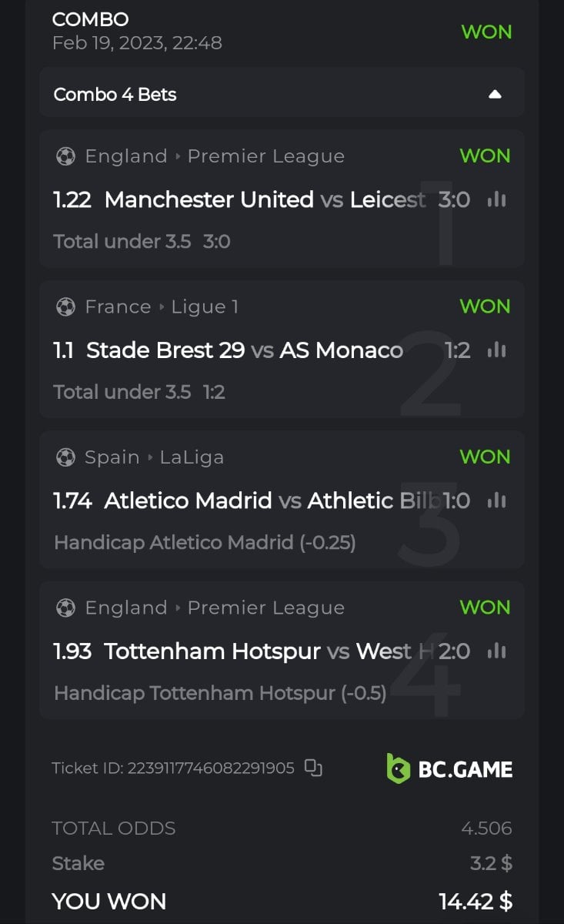Click soccer ball icon beside France Ligue 1
Viewport: 564px width, 924px height.
(x=65, y=307)
